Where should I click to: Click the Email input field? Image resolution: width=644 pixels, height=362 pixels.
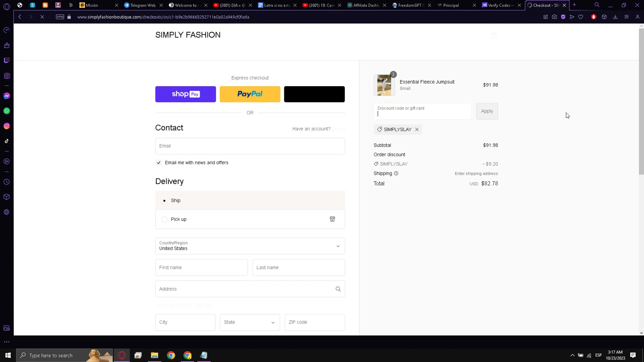pyautogui.click(x=250, y=146)
